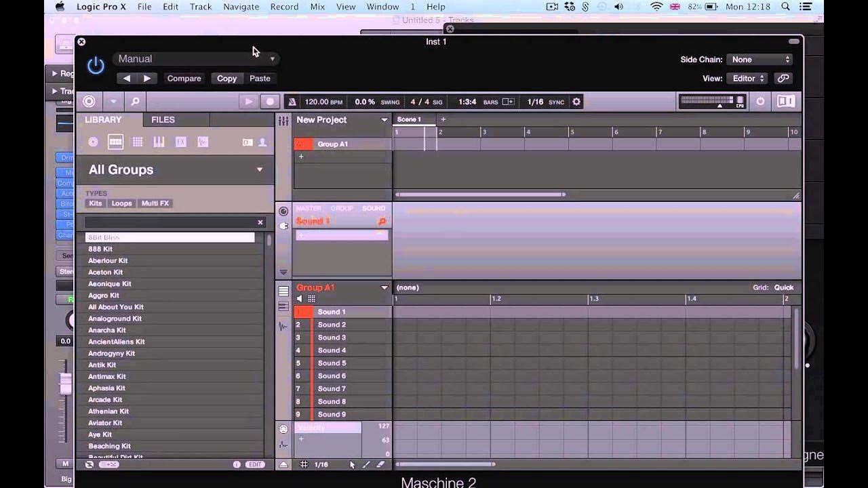The width and height of the screenshot is (868, 488).
Task: Click the quick browse magnifier next to Sound 1
Action: click(x=382, y=221)
